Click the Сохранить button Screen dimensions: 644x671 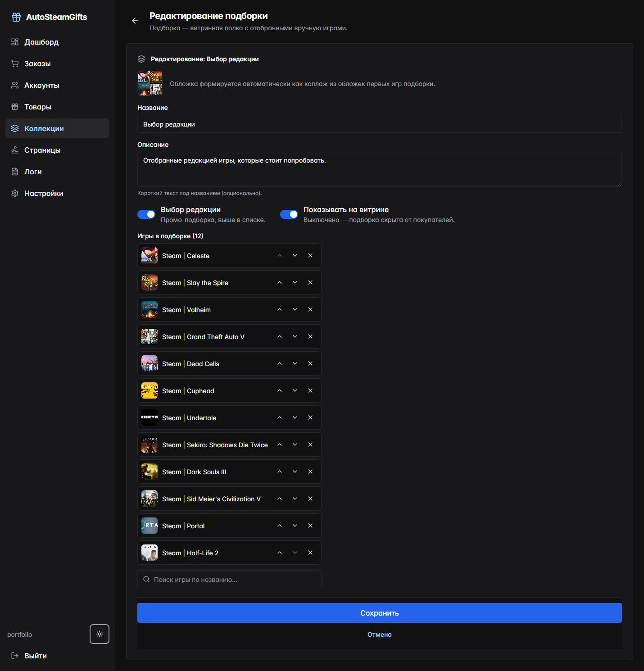(380, 613)
